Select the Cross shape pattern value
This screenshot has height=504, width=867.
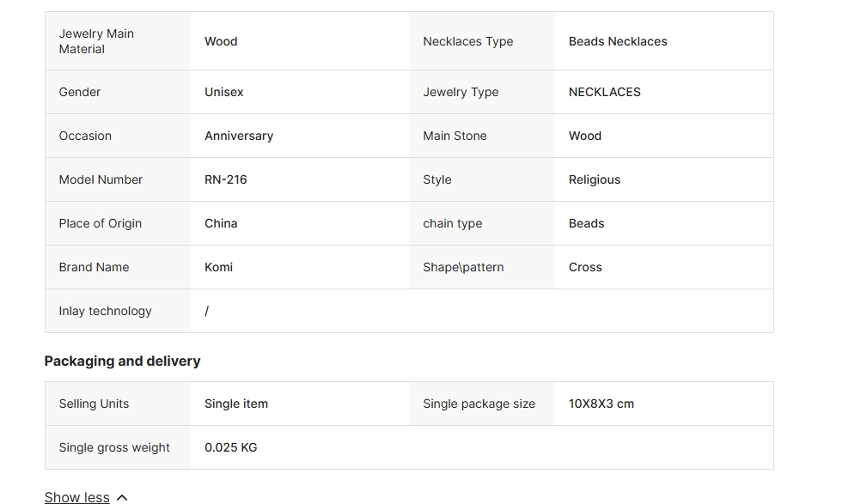click(x=585, y=267)
